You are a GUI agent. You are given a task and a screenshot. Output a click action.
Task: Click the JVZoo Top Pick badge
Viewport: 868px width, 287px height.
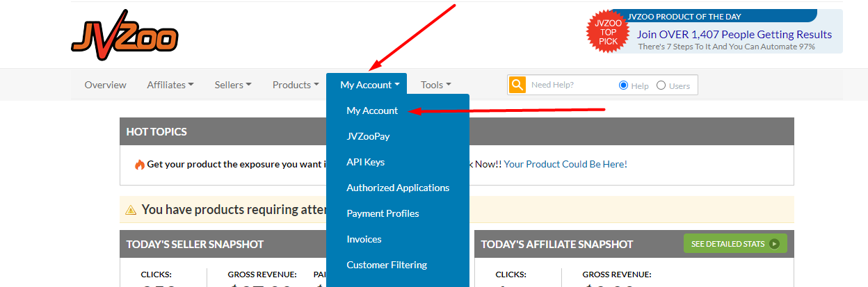coord(608,32)
